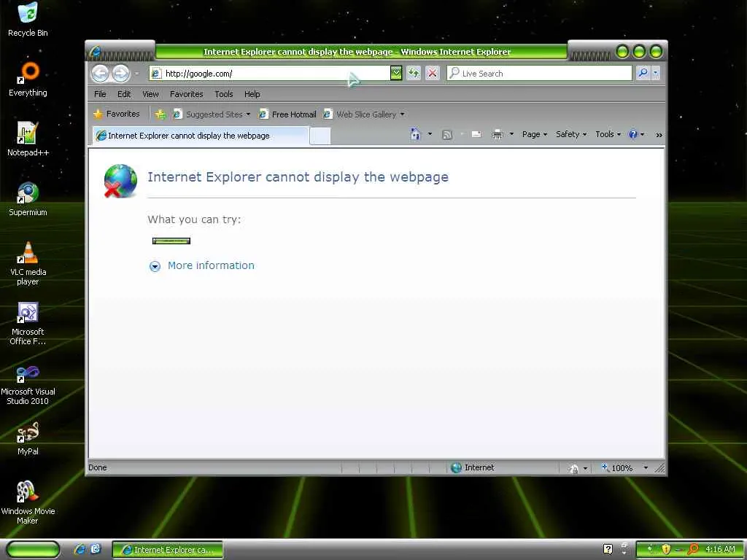Open the recent pages dropdown beside Forward
747x560 pixels.
coord(136,74)
